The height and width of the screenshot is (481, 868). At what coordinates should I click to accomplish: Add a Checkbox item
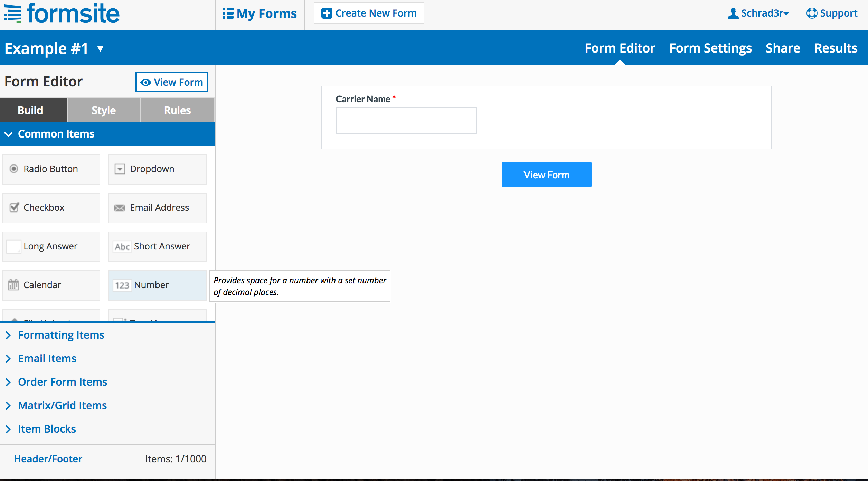51,208
